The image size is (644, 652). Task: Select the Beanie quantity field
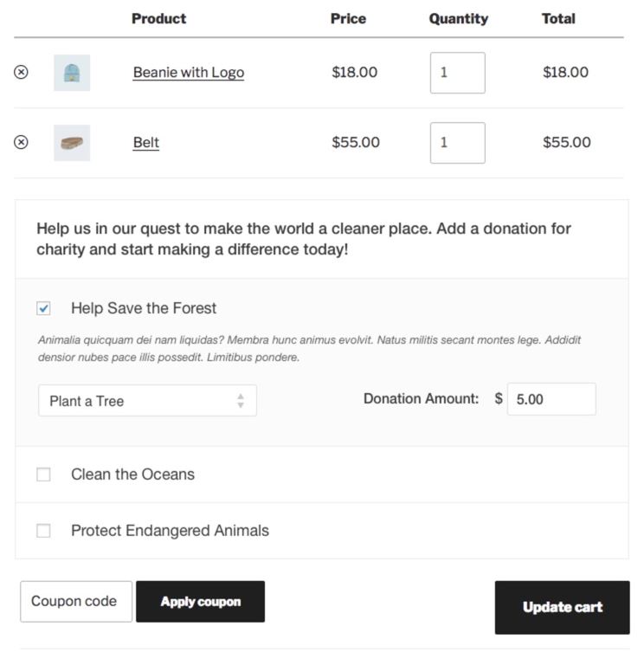(x=458, y=73)
